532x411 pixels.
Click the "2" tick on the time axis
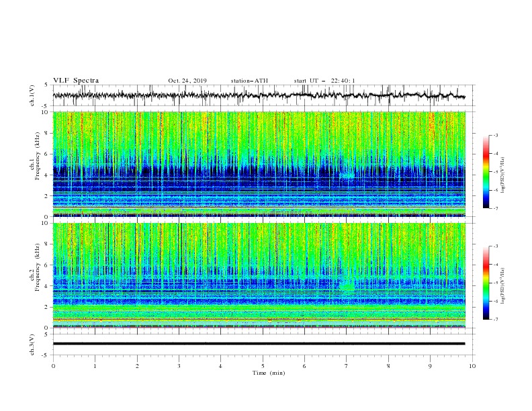click(x=137, y=366)
